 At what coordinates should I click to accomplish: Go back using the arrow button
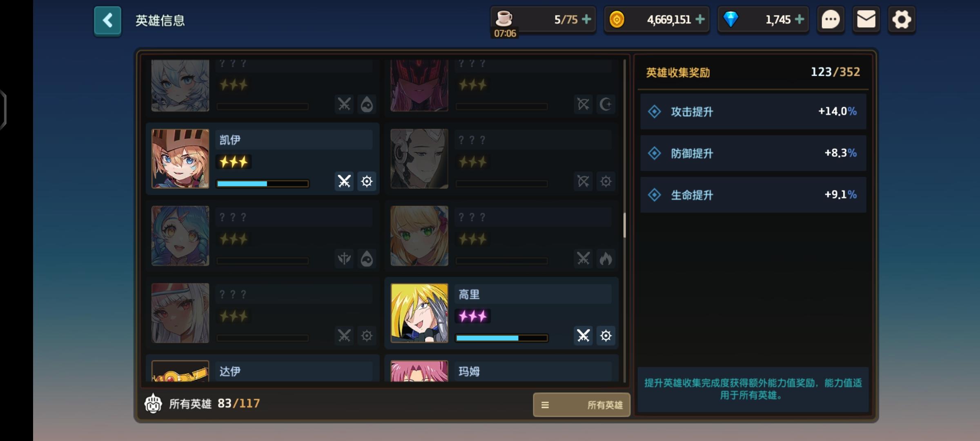[107, 20]
